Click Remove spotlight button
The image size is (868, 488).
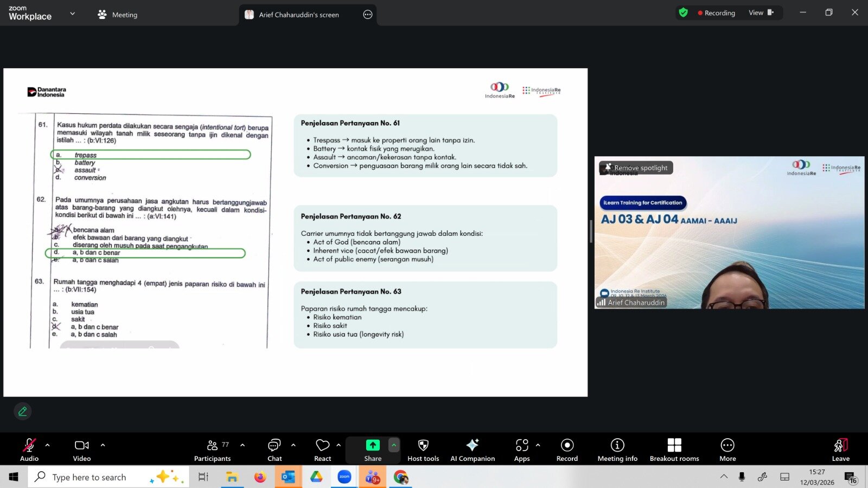(636, 168)
